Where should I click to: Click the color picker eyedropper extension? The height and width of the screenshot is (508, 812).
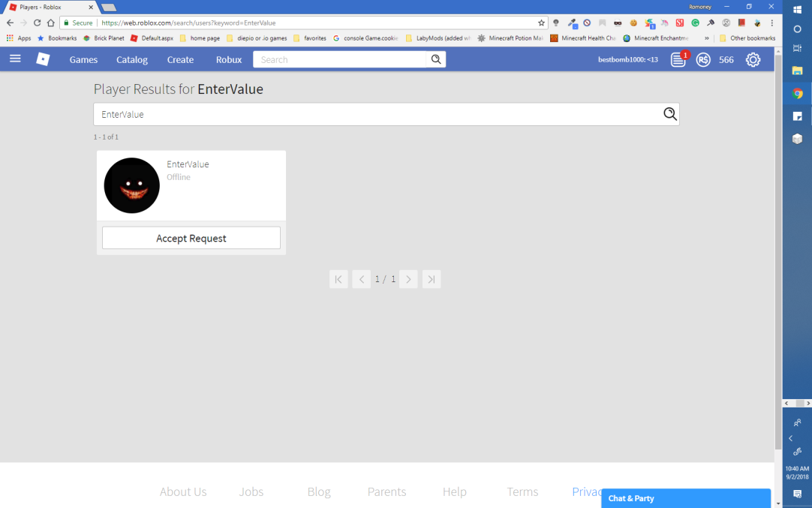[x=572, y=23]
